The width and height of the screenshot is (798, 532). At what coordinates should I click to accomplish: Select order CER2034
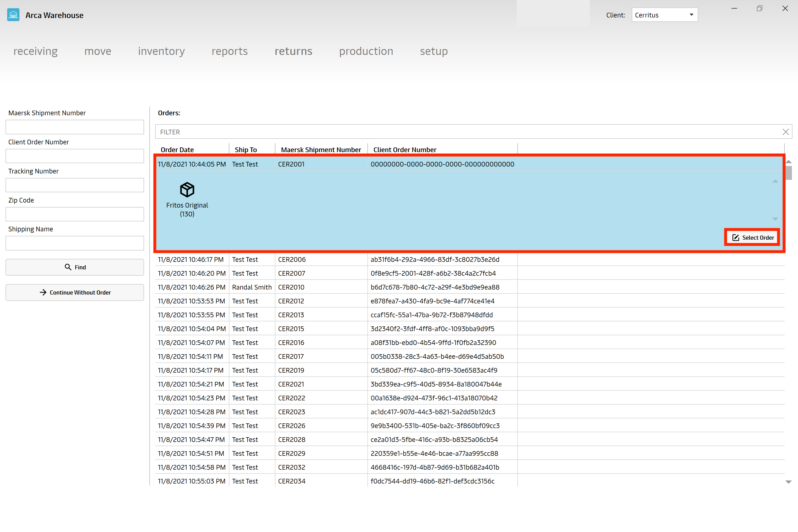pyautogui.click(x=470, y=481)
